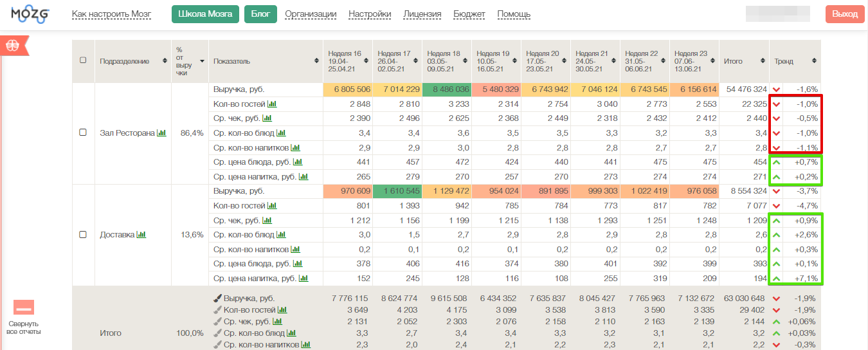Open chart icon next to Зал Ресторана
Screen dimensions: 868x350
[161, 133]
